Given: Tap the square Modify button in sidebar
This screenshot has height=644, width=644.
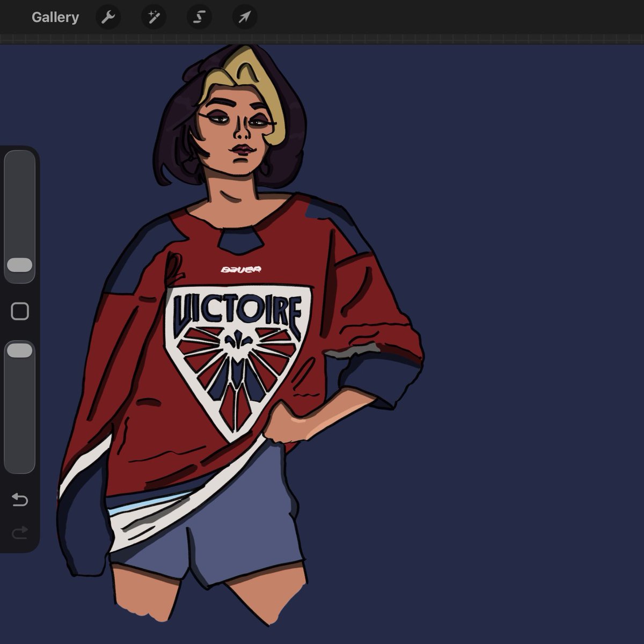Looking at the screenshot, I should [x=20, y=311].
